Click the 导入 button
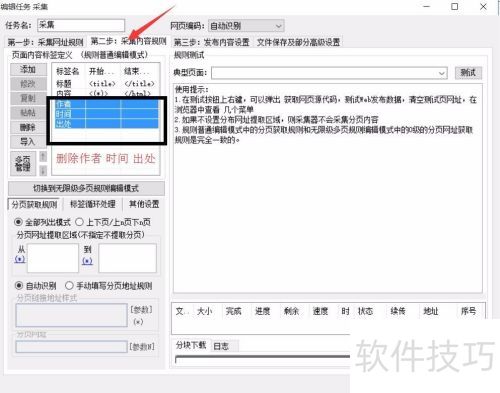The width and height of the screenshot is (500, 393). pyautogui.click(x=28, y=142)
